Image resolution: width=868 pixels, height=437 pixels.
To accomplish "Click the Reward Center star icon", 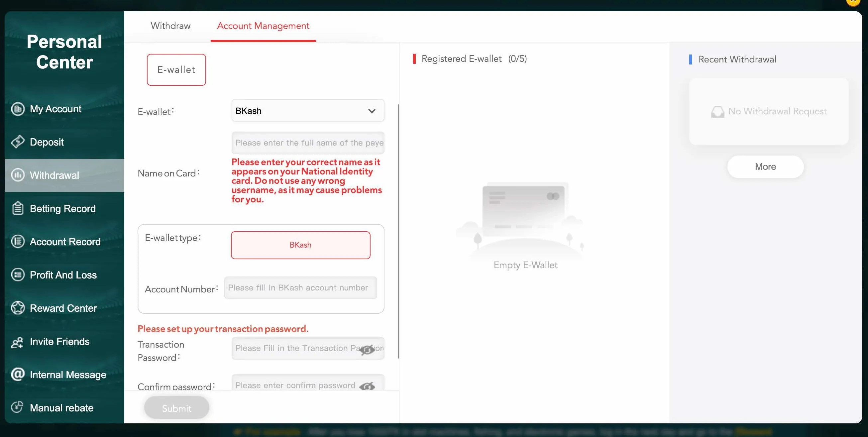I will [18, 308].
